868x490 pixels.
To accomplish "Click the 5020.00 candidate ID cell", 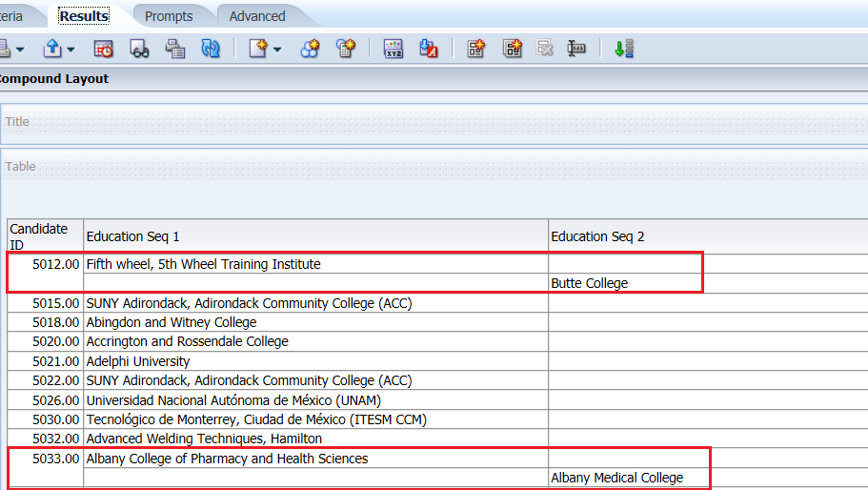I will coord(46,341).
